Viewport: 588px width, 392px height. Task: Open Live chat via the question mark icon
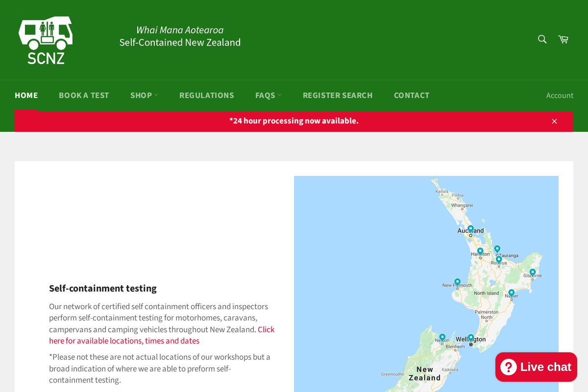[510, 367]
